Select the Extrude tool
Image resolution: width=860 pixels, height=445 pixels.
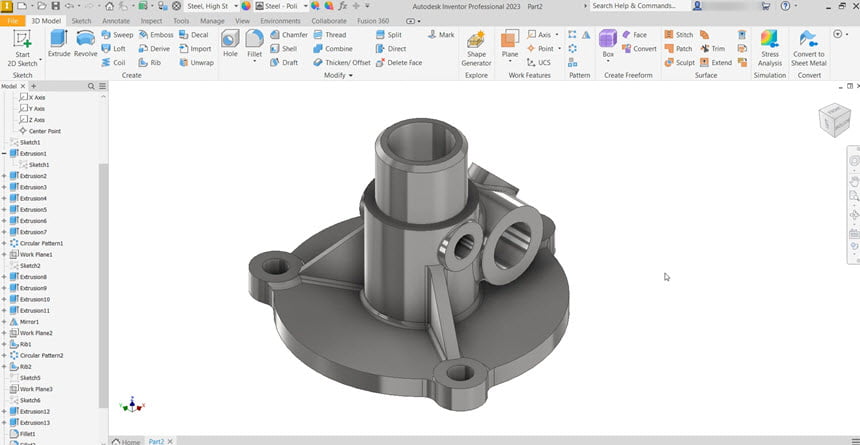tap(59, 44)
